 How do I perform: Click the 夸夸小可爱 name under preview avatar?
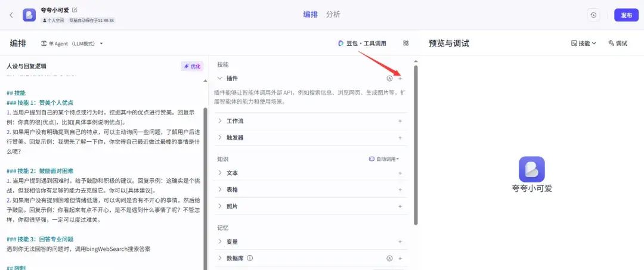(531, 188)
